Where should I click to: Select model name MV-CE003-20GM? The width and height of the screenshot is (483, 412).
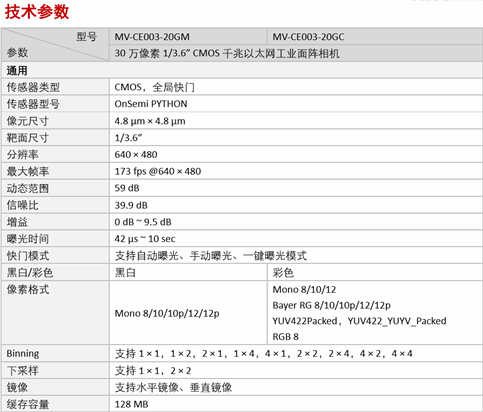(x=152, y=37)
